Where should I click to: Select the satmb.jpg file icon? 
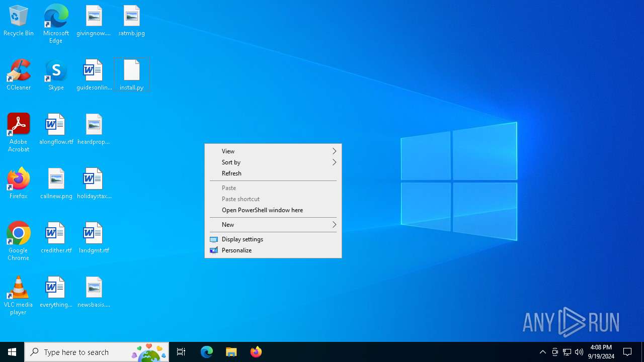point(131,21)
